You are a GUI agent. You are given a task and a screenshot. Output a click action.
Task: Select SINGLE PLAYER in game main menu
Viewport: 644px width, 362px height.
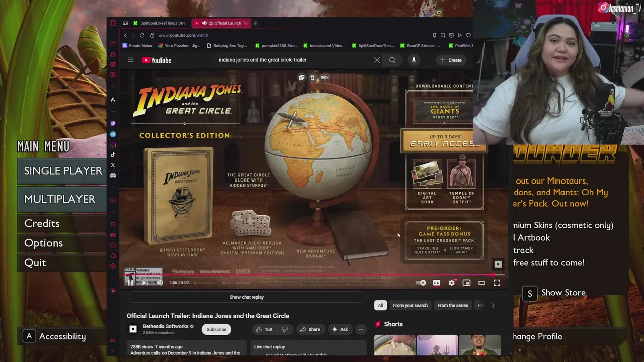[x=62, y=171]
